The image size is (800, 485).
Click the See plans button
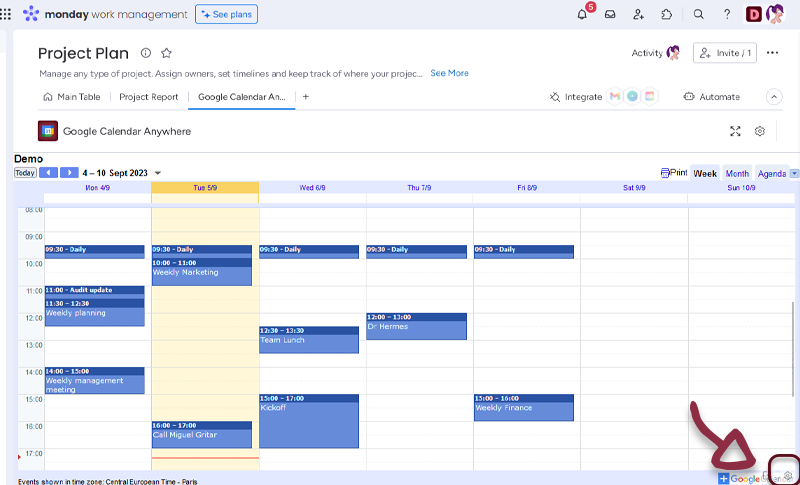pyautogui.click(x=226, y=14)
